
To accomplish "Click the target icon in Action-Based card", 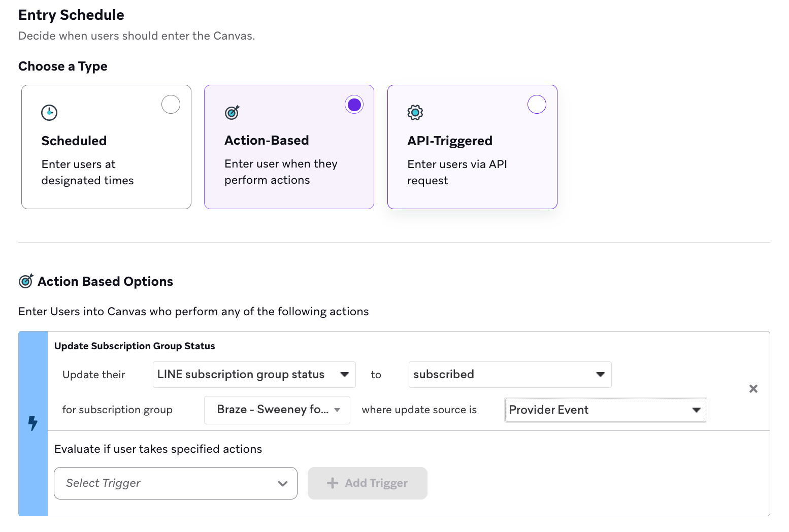I will [x=232, y=112].
